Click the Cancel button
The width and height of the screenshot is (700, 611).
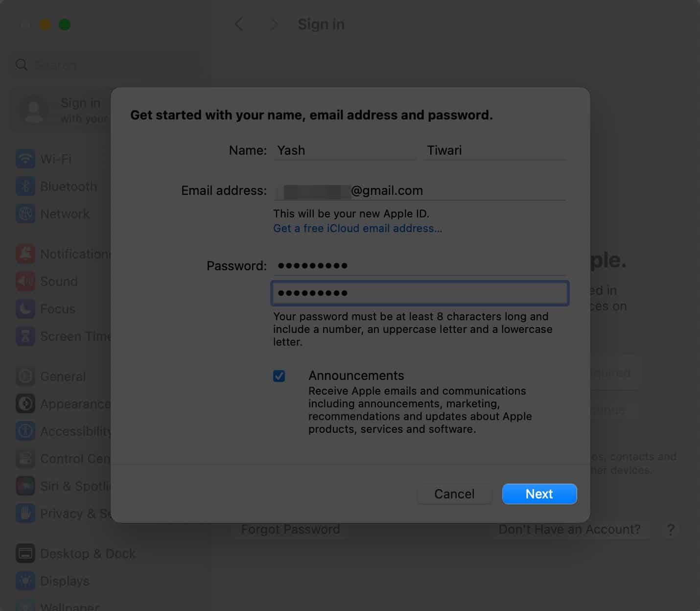pos(454,493)
